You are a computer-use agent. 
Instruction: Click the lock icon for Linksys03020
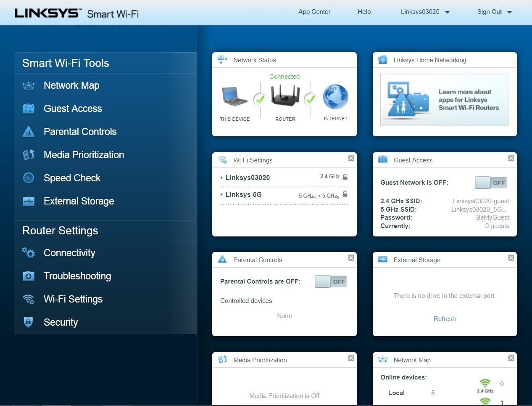click(345, 177)
